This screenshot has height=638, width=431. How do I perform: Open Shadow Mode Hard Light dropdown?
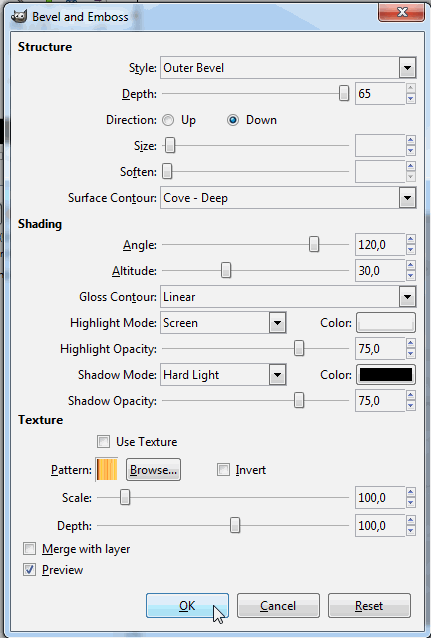pos(223,375)
